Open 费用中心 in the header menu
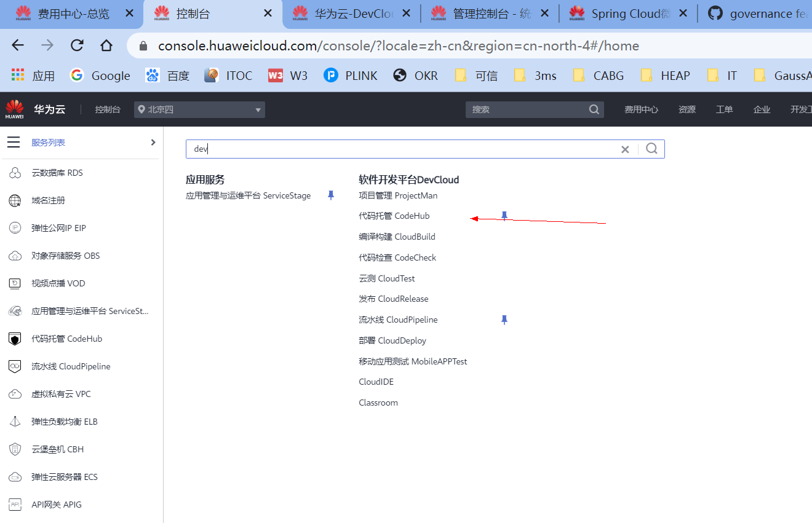The height and width of the screenshot is (523, 812). tap(641, 109)
